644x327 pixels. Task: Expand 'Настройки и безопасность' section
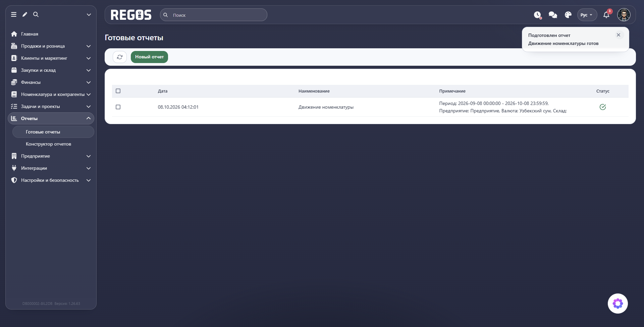tap(51, 180)
